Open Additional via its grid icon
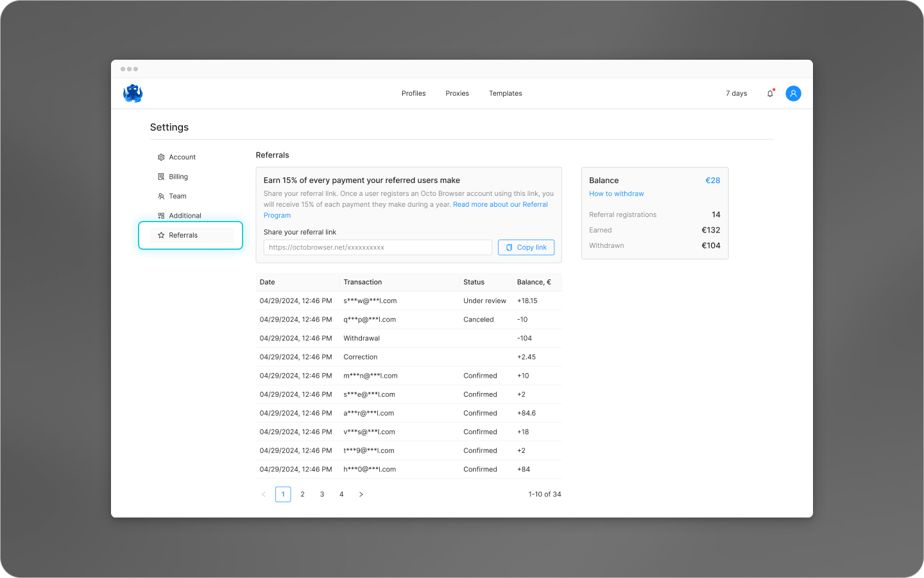924x578 pixels. (160, 215)
